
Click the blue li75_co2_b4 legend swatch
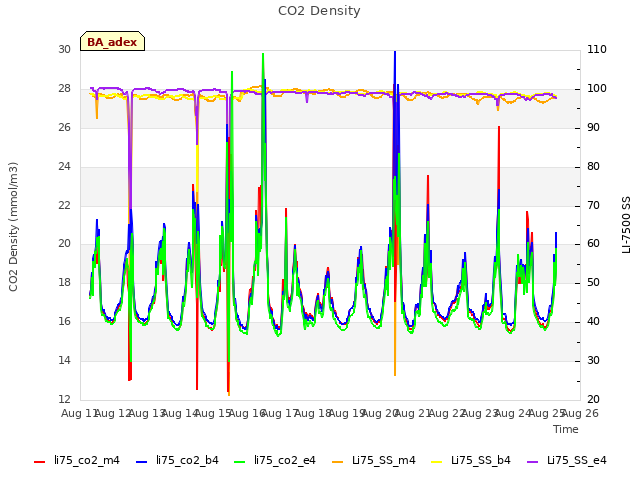[141, 462]
